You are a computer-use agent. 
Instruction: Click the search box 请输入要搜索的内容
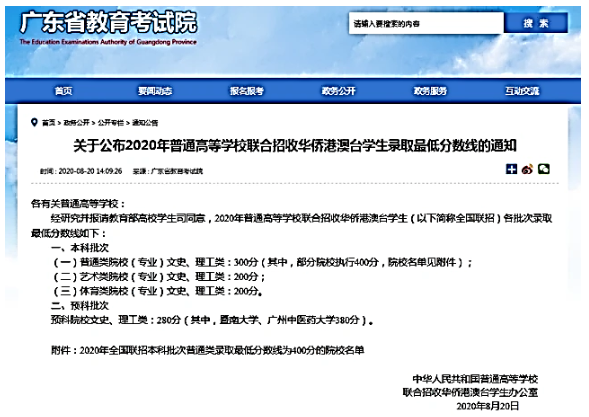[426, 23]
